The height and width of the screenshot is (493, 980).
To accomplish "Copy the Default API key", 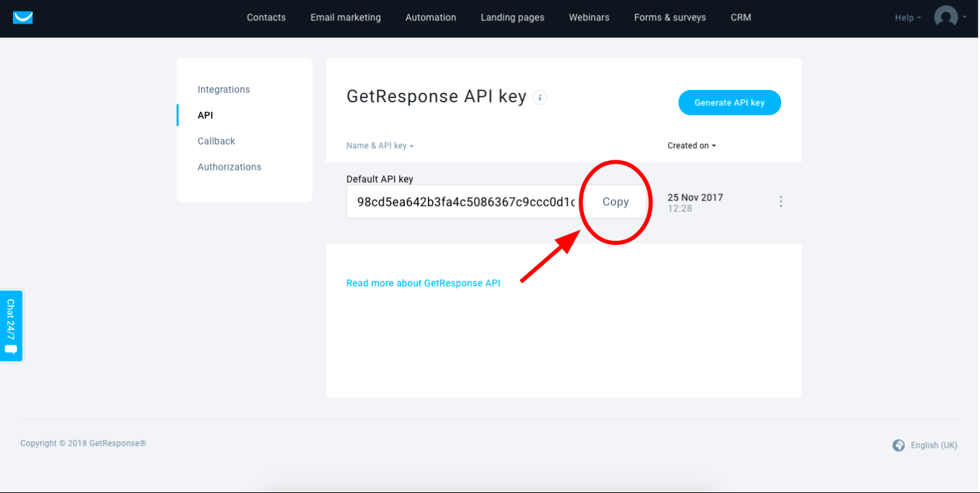I will point(615,202).
